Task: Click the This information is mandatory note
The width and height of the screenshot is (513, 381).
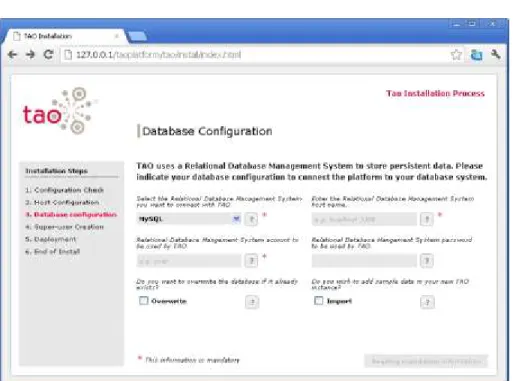Action: point(192,360)
